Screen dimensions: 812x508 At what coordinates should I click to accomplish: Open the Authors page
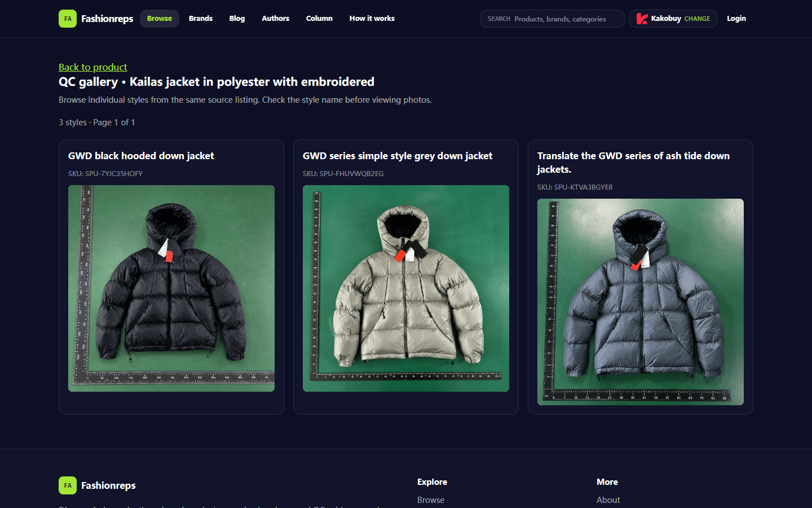(x=275, y=19)
